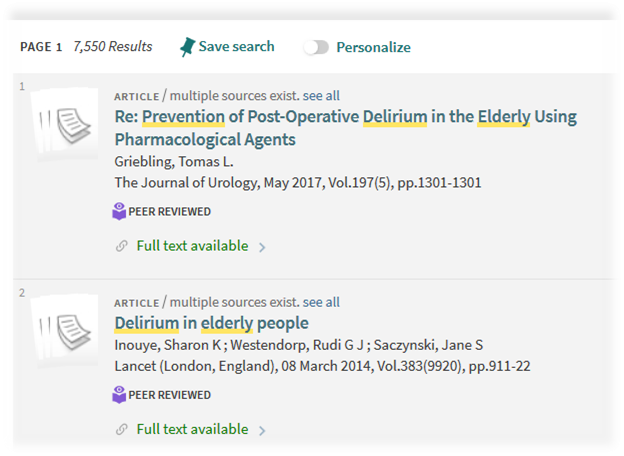Viewport: 624px width, 456px height.
Task: Click the 7,550 Results count
Action: [x=113, y=47]
